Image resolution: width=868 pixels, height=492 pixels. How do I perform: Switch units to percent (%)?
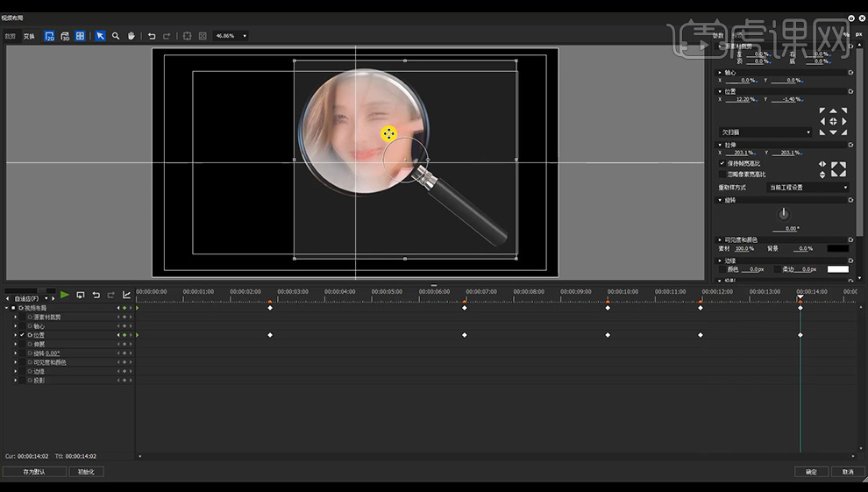[x=846, y=34]
